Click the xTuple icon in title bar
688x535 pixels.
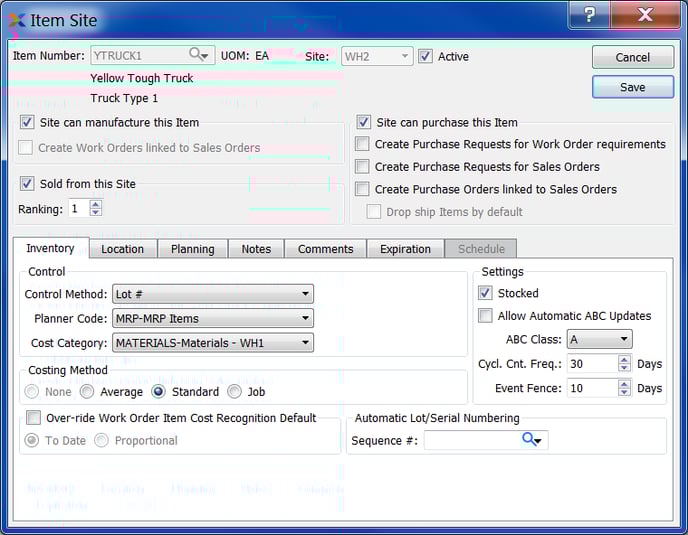click(17, 19)
